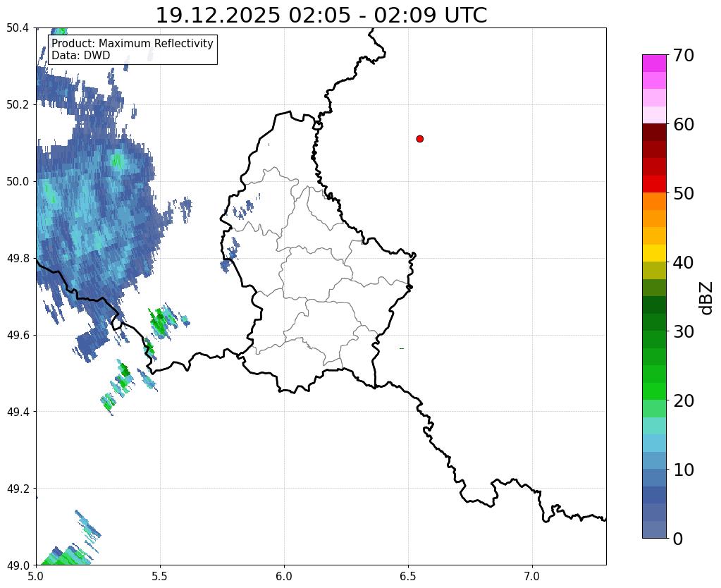Click the 49.4 latitude axis label

tap(18, 412)
